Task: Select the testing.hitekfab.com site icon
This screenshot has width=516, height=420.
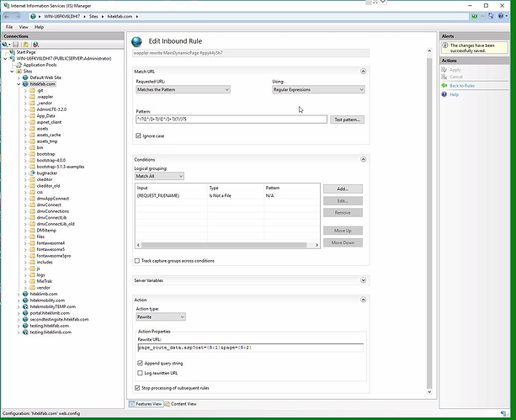Action: 26,325
